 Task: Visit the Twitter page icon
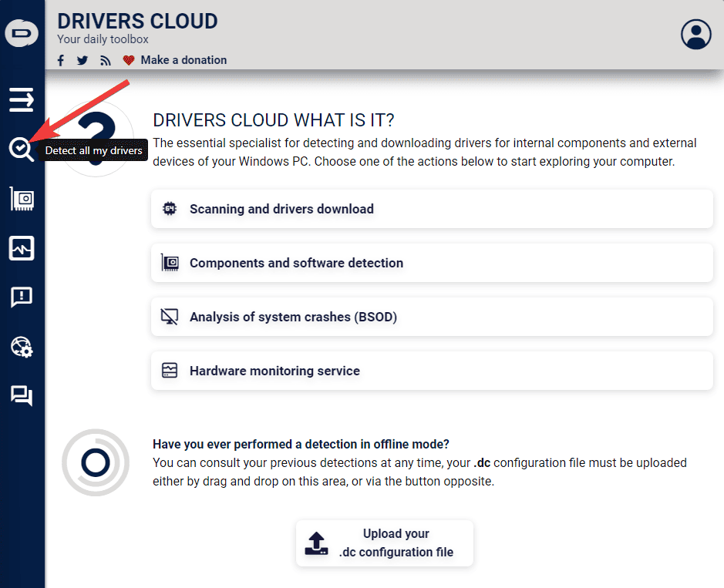(83, 60)
